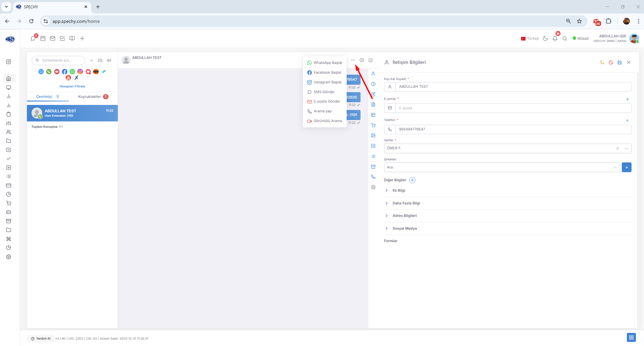
Task: Open the contact person icon in chat side strip
Action: coord(373,74)
